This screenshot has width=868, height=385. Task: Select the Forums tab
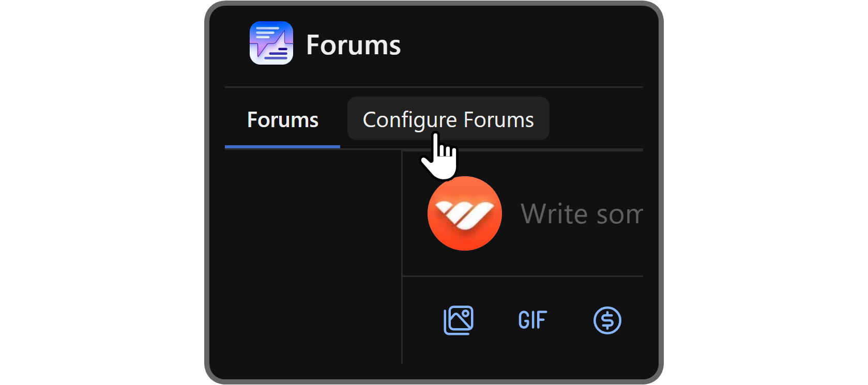pos(282,120)
